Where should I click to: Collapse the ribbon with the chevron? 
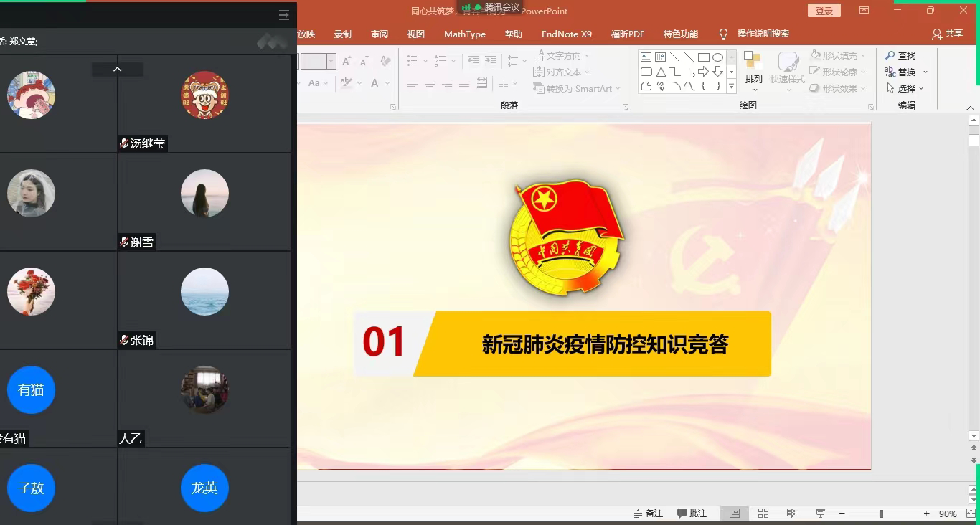pos(971,108)
